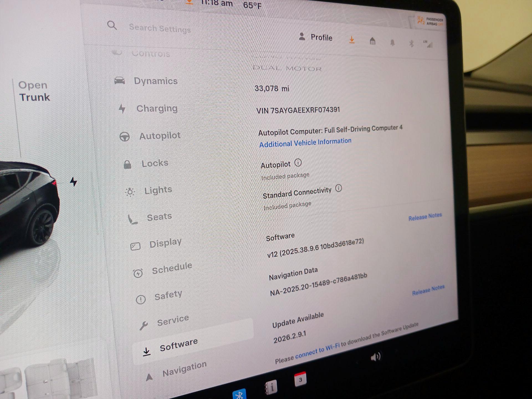Click Standard Connectivity info icon
Image resolution: width=532 pixels, height=399 pixels.
(x=339, y=188)
